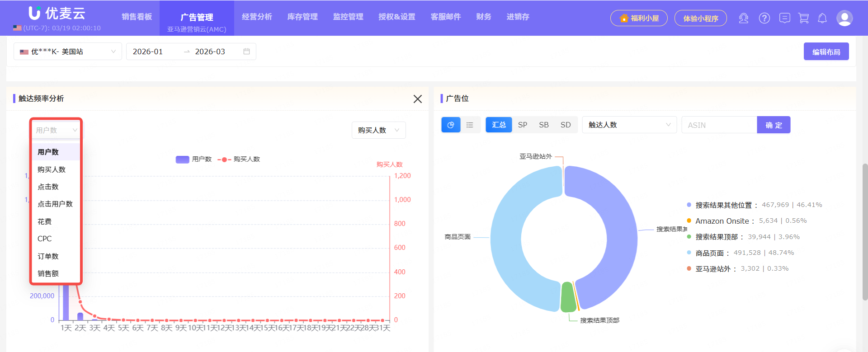Open the store selector 优***K- 美国站
The width and height of the screenshot is (868, 352).
(68, 52)
